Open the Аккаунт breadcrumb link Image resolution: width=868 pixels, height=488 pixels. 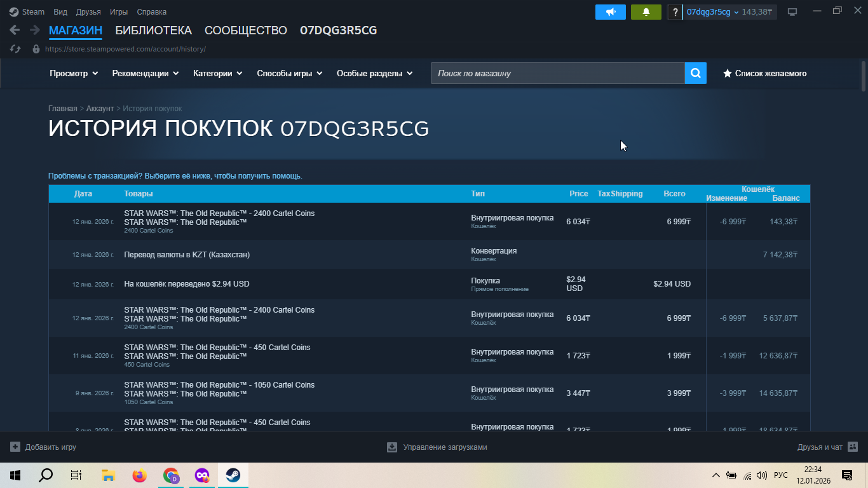[100, 109]
